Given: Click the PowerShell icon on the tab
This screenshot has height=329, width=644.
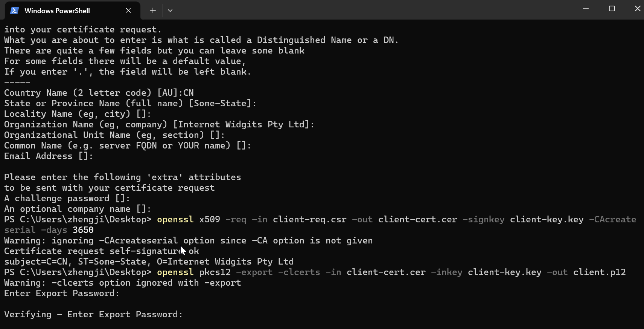Looking at the screenshot, I should pos(15,11).
